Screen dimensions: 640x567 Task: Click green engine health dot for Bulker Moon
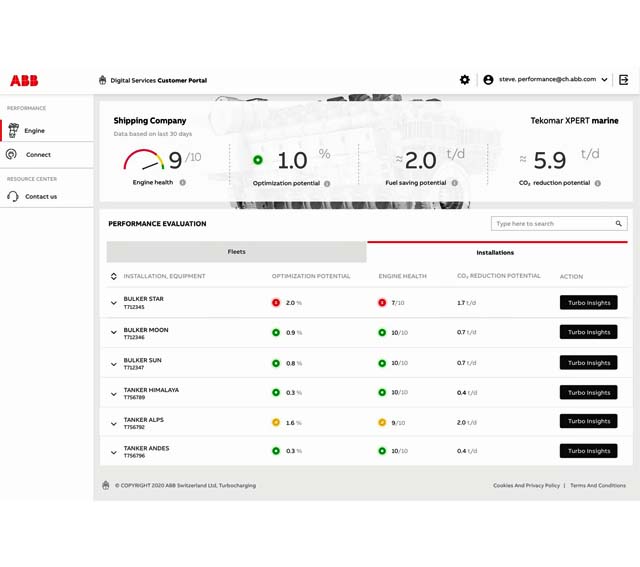click(382, 332)
